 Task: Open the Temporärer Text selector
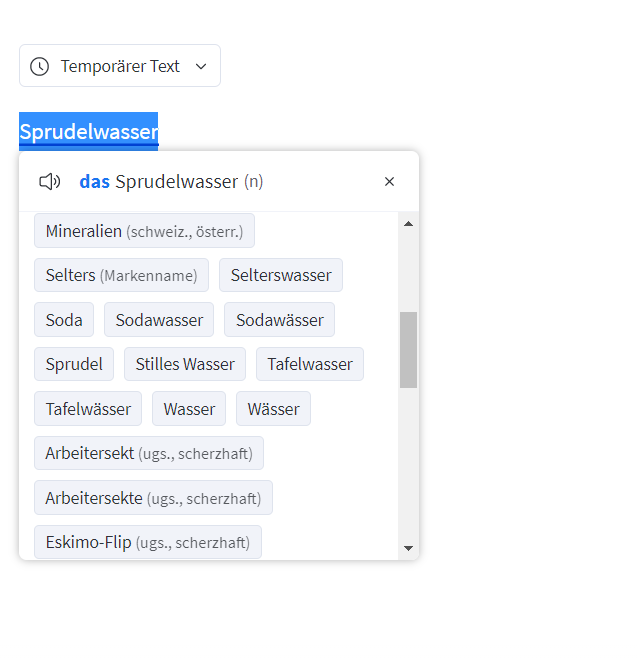click(120, 66)
